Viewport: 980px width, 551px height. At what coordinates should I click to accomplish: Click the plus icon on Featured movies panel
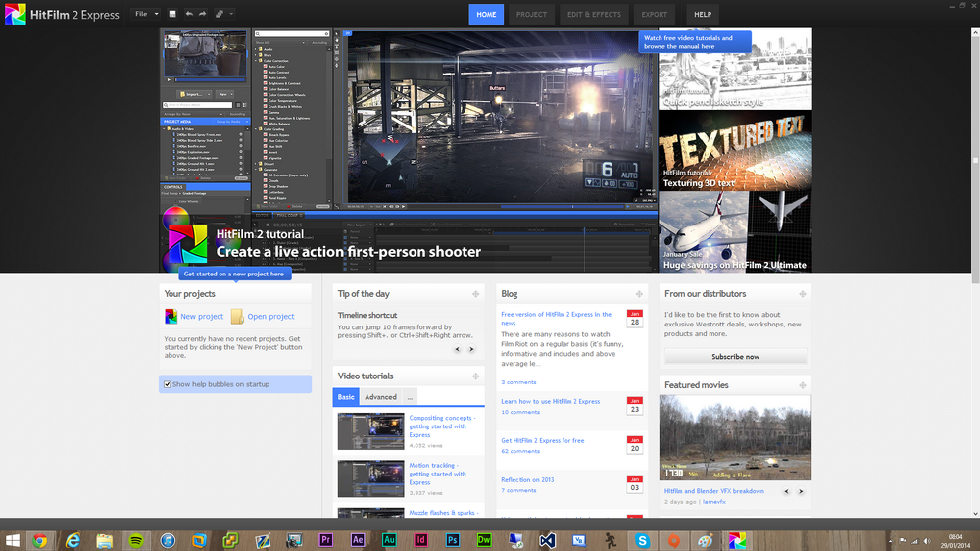tap(802, 385)
